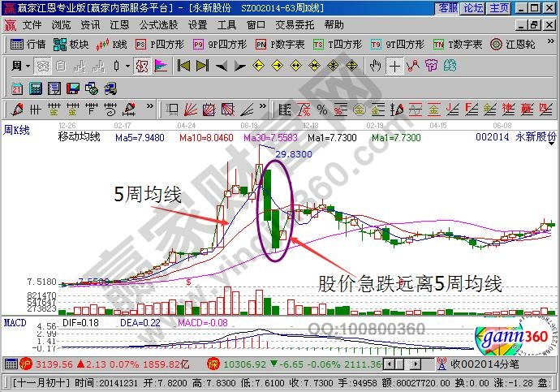
Task: Switch to K线 chart view
Action: (111, 45)
